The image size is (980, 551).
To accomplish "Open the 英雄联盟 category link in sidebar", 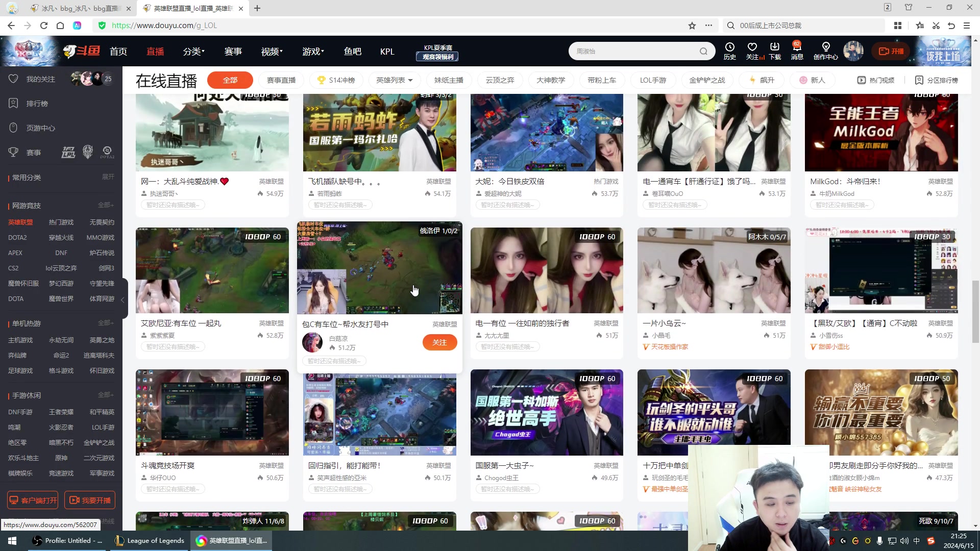I will click(20, 222).
